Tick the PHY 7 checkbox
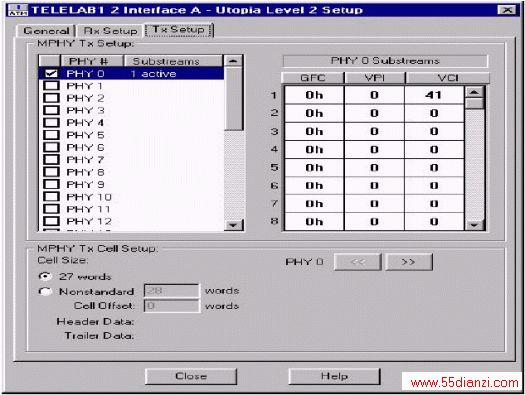Image resolution: width=525 pixels, height=395 pixels. coord(51,160)
